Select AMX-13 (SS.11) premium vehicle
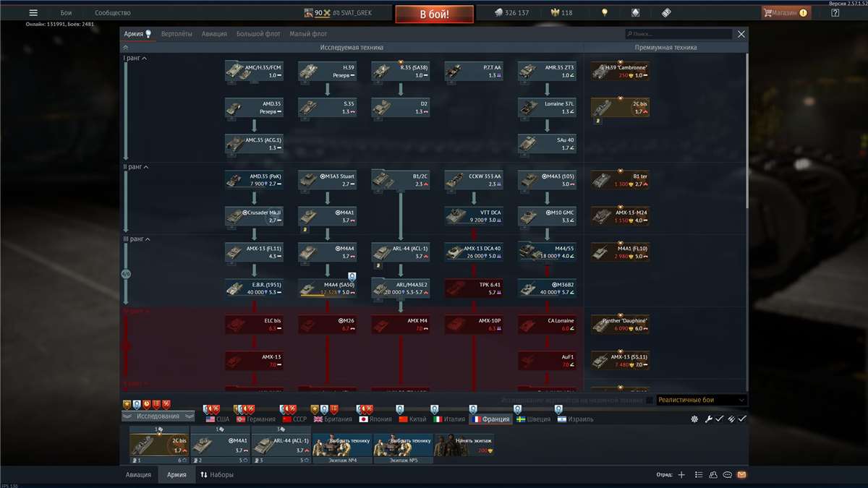The width and height of the screenshot is (868, 488). (x=620, y=361)
